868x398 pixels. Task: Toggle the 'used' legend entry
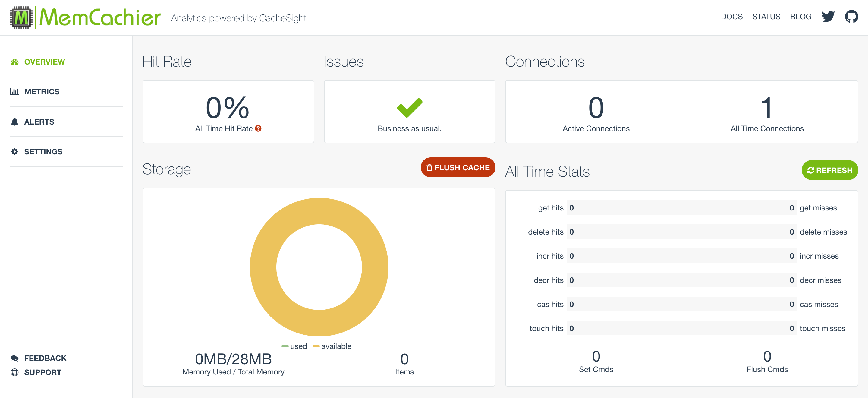(x=294, y=346)
